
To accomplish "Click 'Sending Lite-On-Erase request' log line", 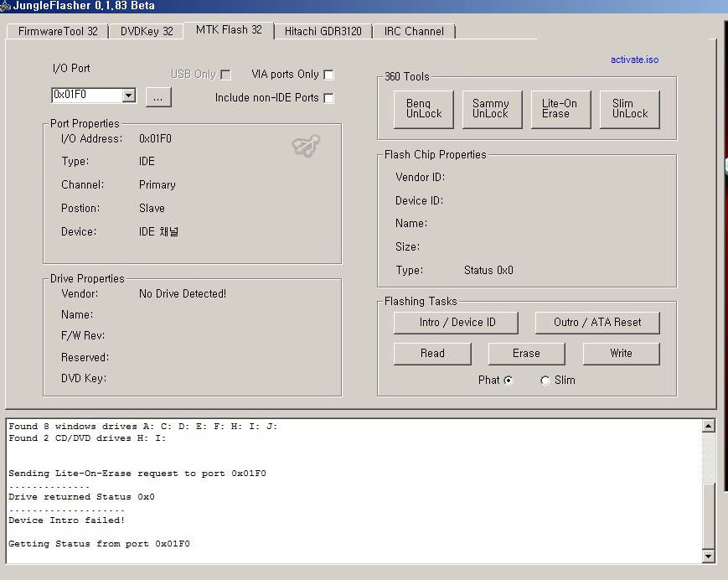I will point(137,474).
